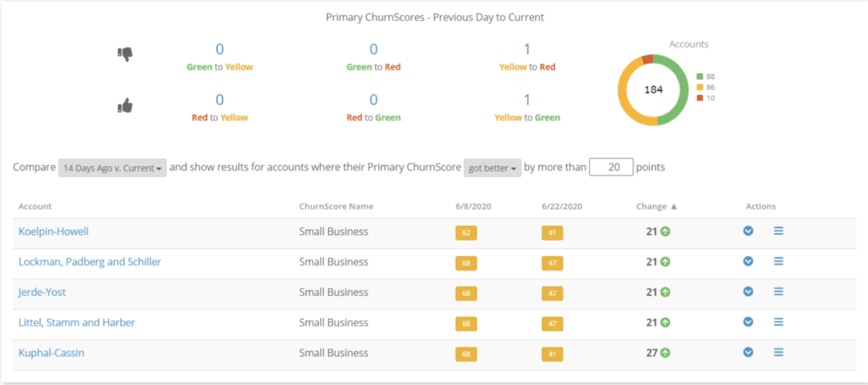This screenshot has height=385, width=868.
Task: Open the 'got better' dropdown
Action: [x=492, y=167]
